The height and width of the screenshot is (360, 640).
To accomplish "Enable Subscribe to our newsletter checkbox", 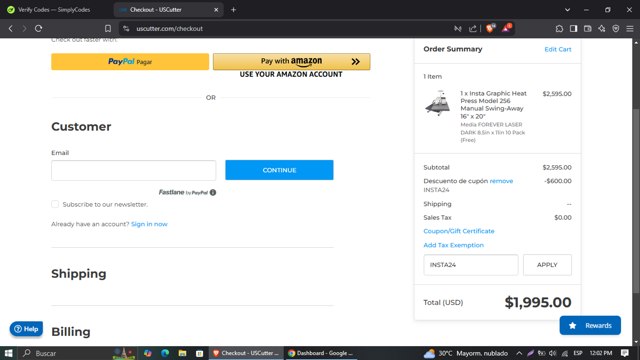I will 55,204.
